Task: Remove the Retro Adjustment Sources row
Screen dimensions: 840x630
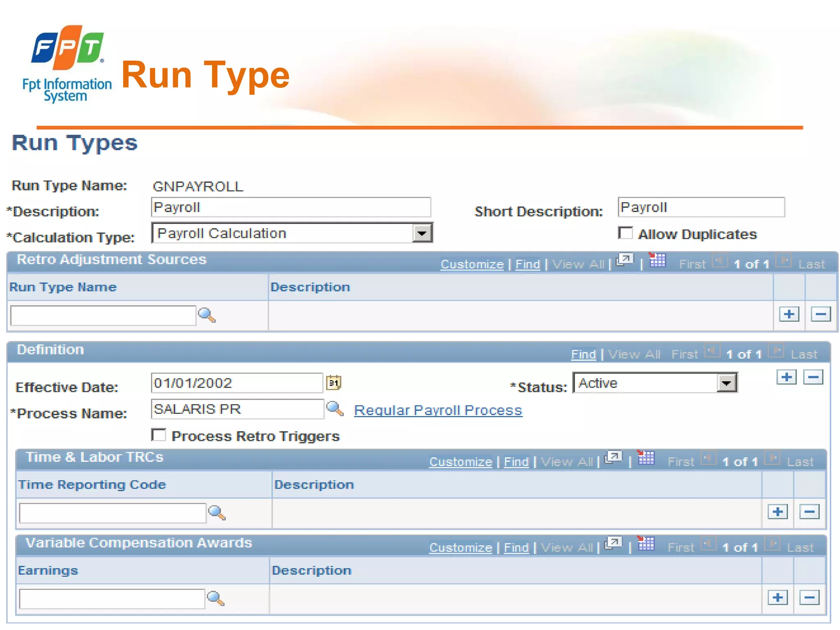Action: point(821,315)
